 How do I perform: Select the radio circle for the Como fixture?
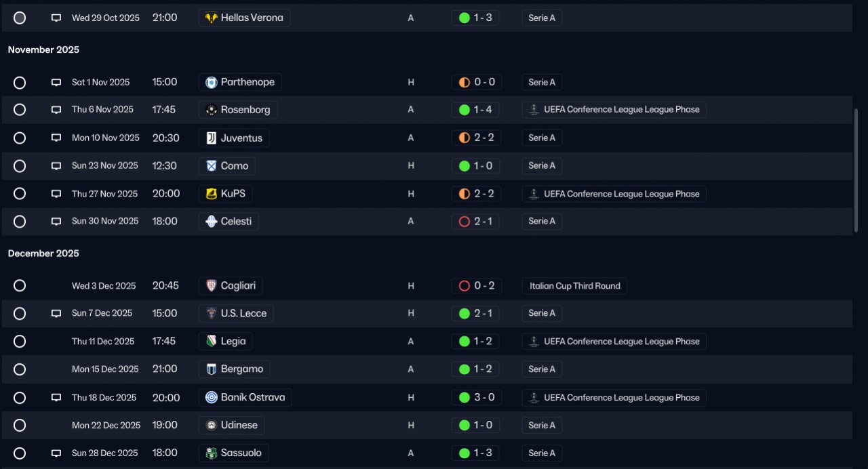[20, 166]
